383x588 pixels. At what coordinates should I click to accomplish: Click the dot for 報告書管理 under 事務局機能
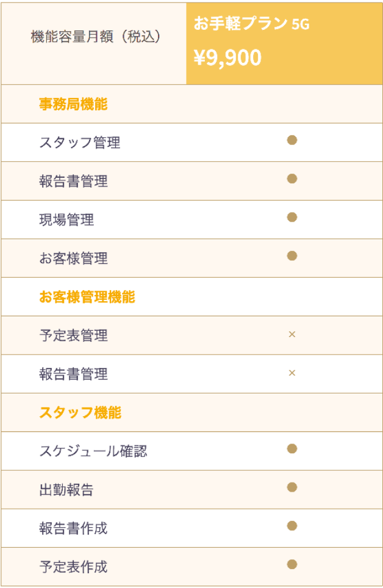tap(292, 179)
